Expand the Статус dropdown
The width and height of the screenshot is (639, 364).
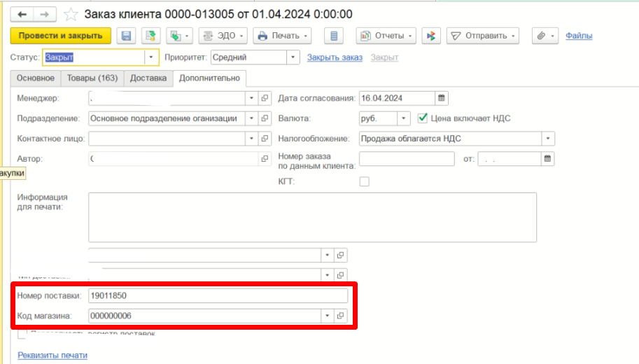point(150,57)
